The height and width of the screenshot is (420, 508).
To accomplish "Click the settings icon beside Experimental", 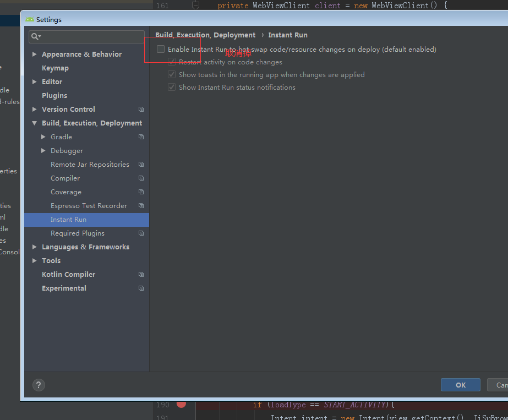I will click(141, 288).
